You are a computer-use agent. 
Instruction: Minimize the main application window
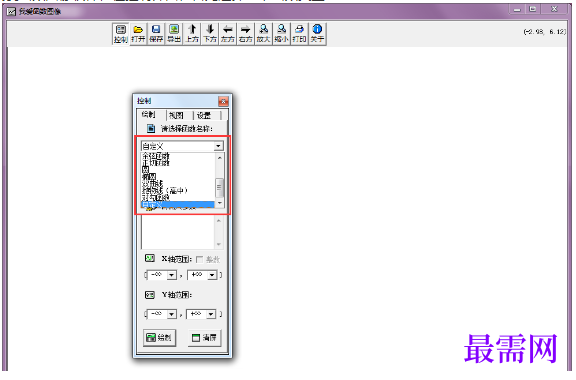pos(517,10)
